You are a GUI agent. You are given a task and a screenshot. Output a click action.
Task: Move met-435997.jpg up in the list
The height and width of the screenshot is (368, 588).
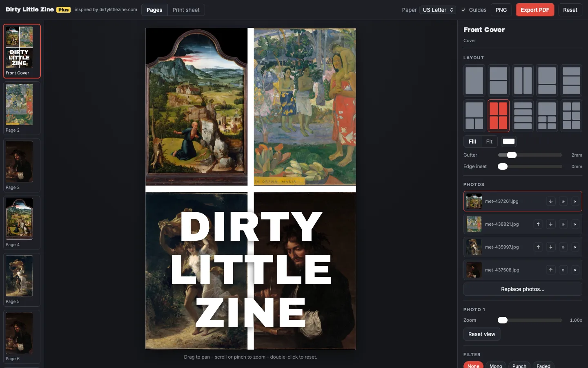538,247
